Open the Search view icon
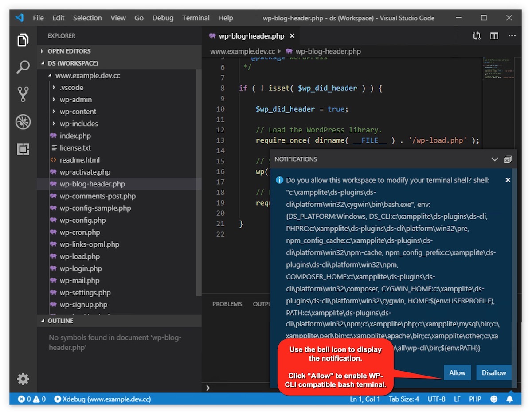532x415 pixels. [23, 67]
